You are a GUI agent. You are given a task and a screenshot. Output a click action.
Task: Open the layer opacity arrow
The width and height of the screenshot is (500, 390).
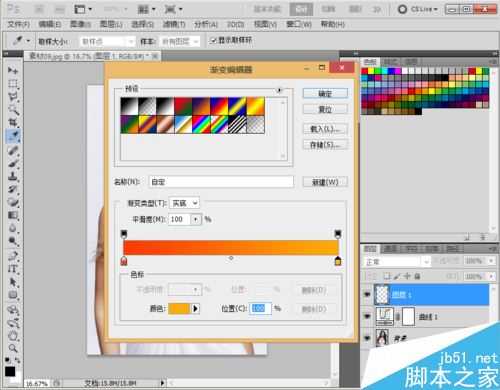[x=491, y=261]
